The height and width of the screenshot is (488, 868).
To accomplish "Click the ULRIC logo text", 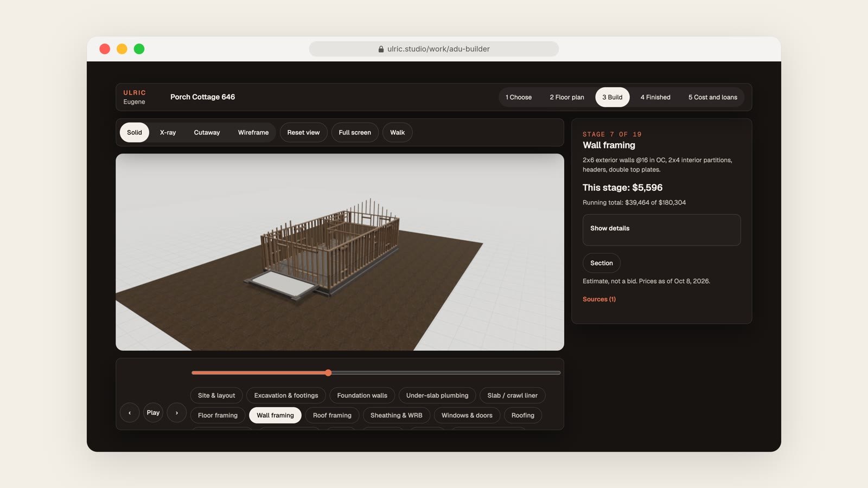I will click(x=135, y=93).
